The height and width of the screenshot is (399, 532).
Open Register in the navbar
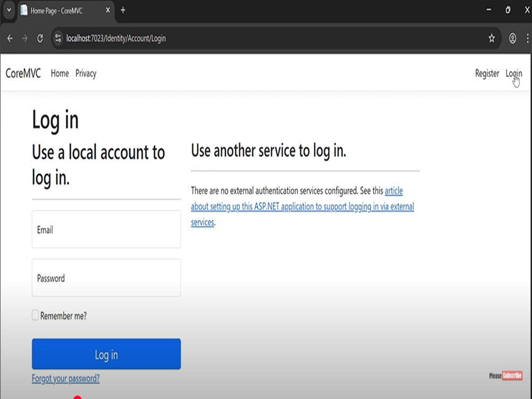click(487, 73)
